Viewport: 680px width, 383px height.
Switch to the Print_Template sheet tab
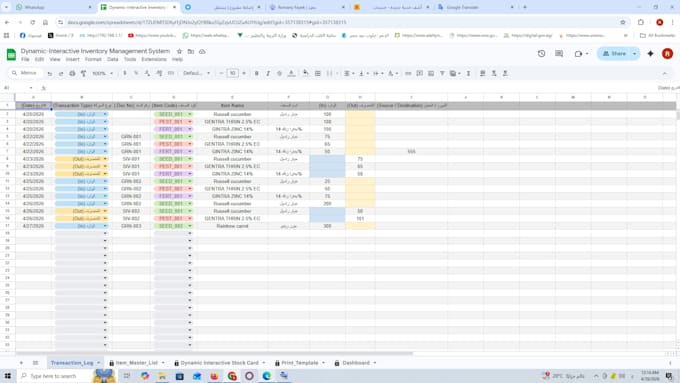coord(300,363)
